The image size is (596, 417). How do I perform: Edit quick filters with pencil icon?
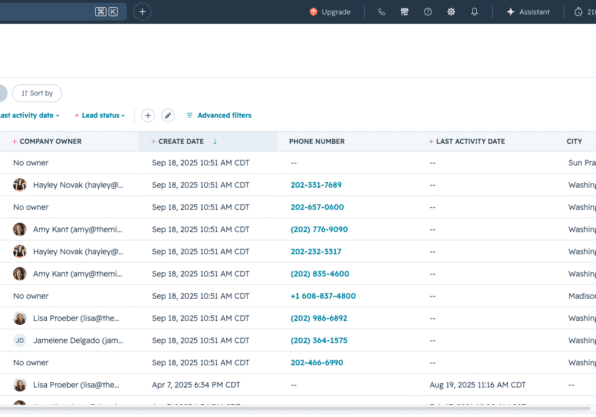pyautogui.click(x=168, y=115)
